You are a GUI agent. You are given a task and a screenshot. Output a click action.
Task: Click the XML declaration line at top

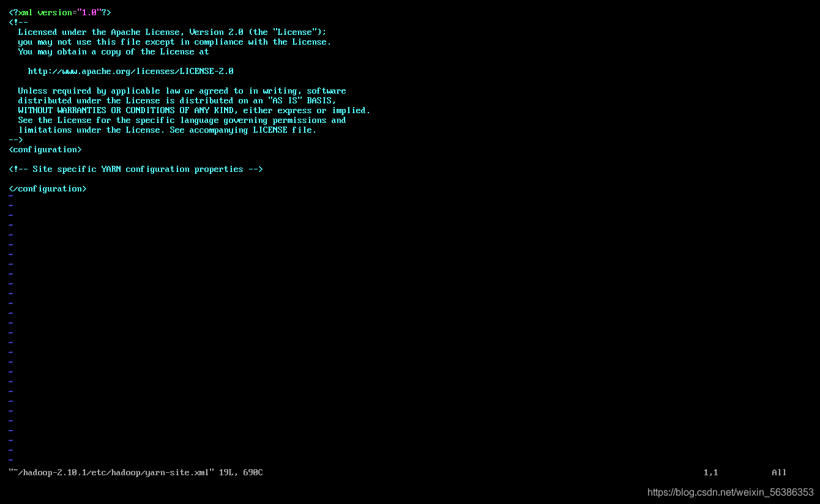click(x=60, y=12)
